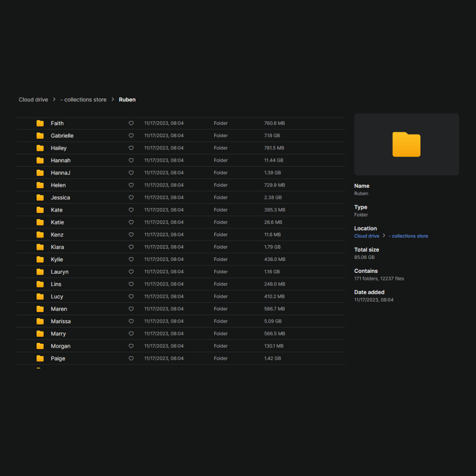Toggle favorite heart on Kate folder
476x476 pixels.
[x=131, y=210]
